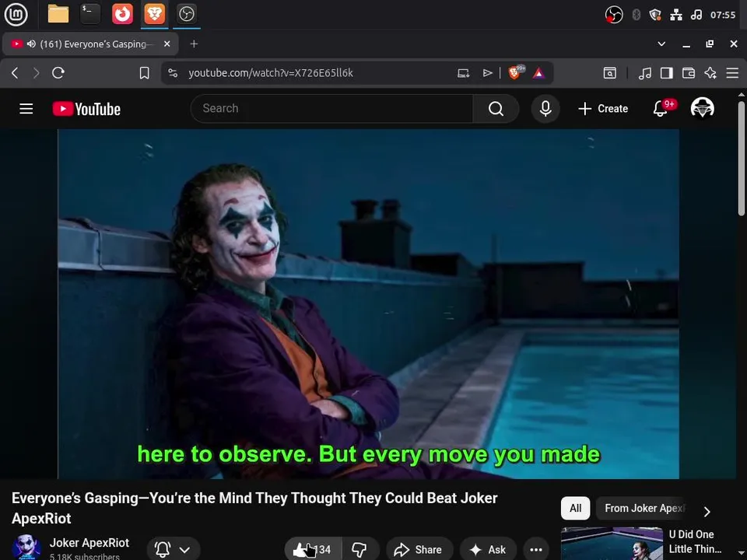Reload the current YouTube page
Screen dimensions: 747x560
coord(58,73)
